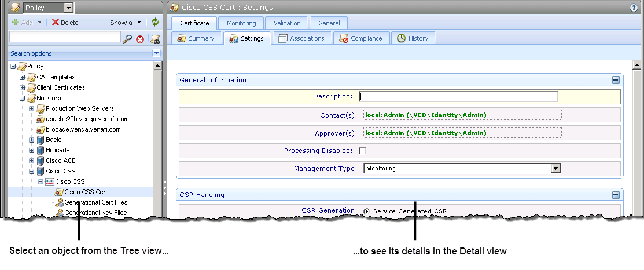
Task: Collapse the CSR Handling section
Action: coord(615,195)
